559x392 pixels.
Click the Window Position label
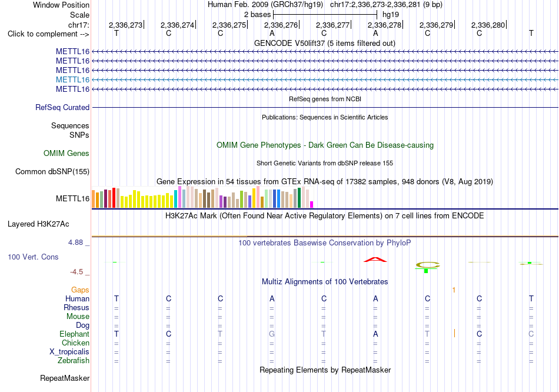point(61,5)
